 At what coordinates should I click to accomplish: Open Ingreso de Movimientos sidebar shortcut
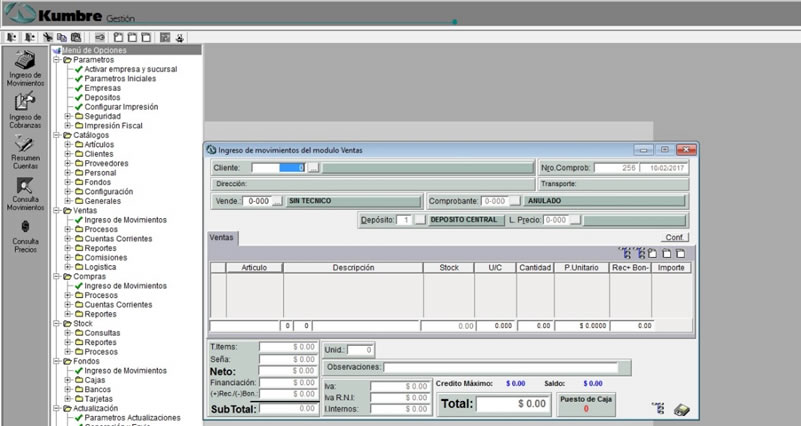tap(25, 69)
